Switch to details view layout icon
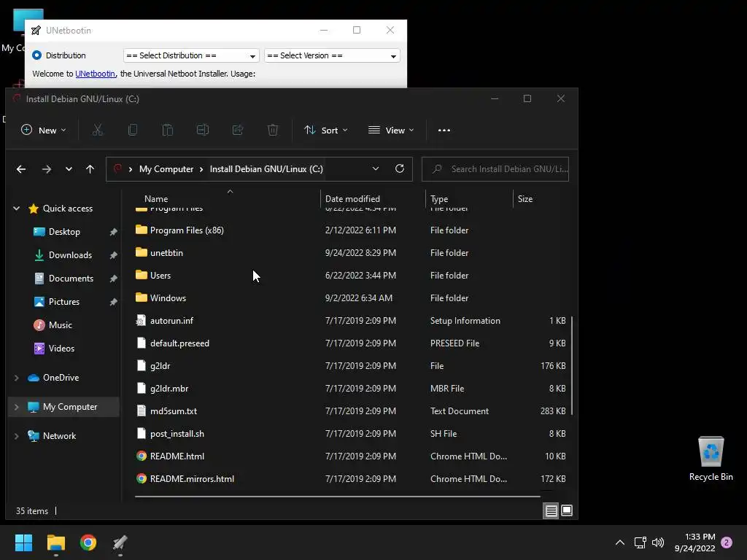Image resolution: width=747 pixels, height=560 pixels. click(x=551, y=511)
